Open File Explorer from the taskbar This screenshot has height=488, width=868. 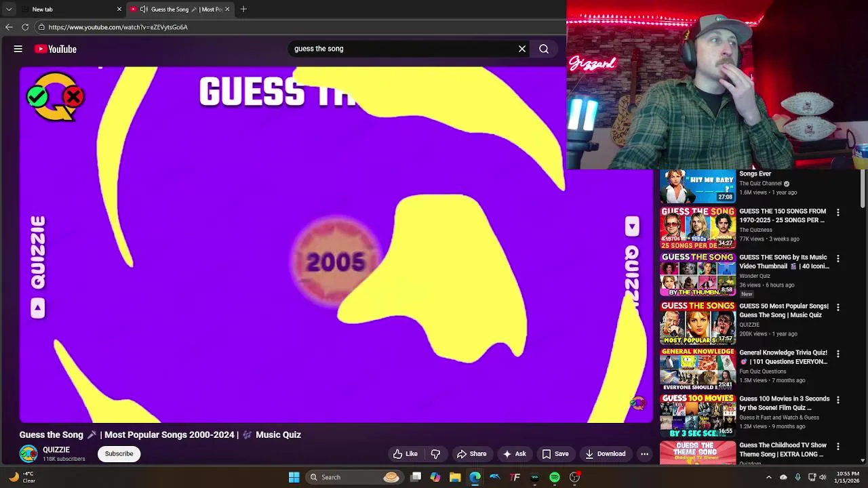click(455, 477)
